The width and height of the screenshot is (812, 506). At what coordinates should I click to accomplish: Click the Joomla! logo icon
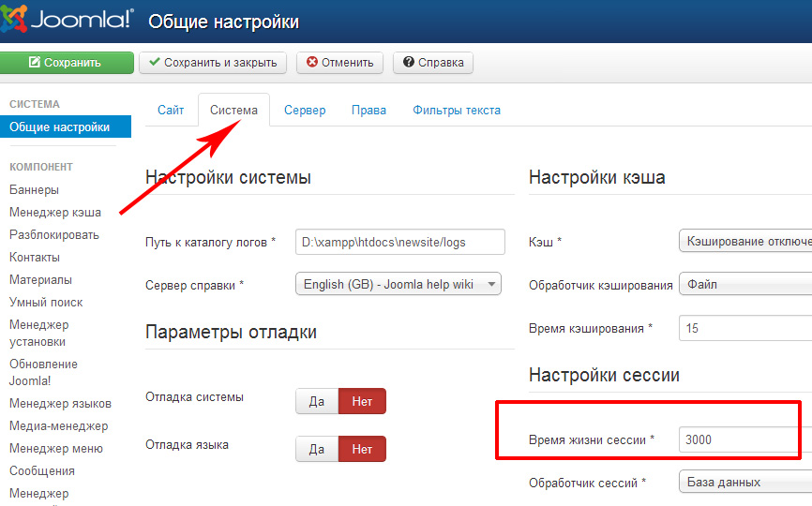[17, 21]
